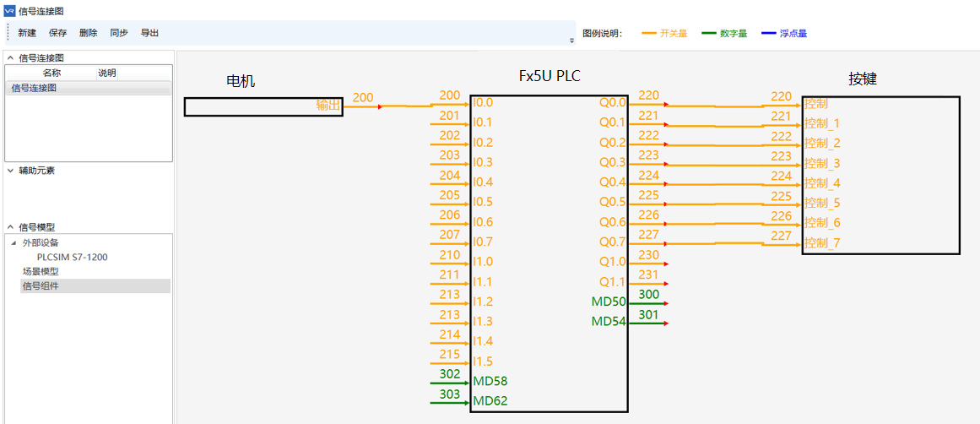The image size is (980, 424).
Task: Click signal number 231 at Q1.1
Action: pos(649,275)
